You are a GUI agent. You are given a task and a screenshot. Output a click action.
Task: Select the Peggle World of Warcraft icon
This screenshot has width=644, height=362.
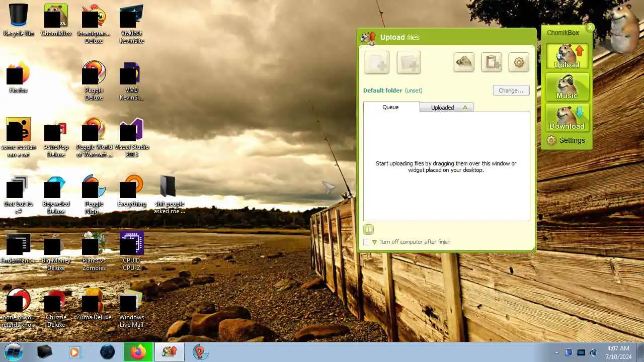click(94, 137)
